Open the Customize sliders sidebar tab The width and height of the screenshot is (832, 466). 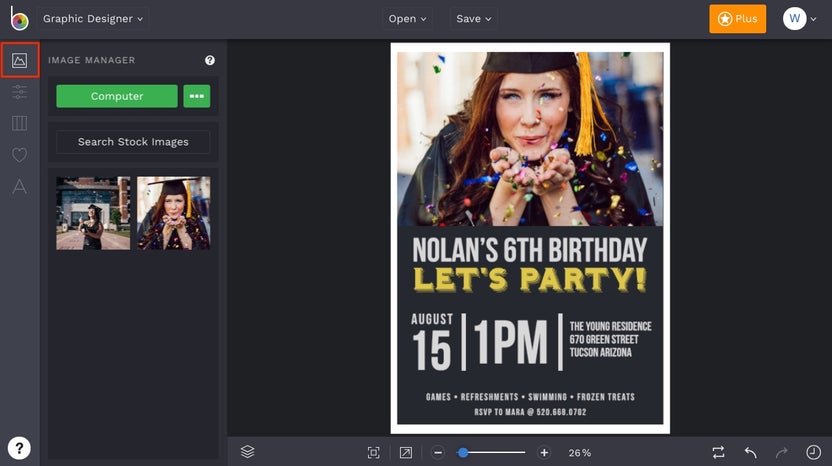(20, 92)
